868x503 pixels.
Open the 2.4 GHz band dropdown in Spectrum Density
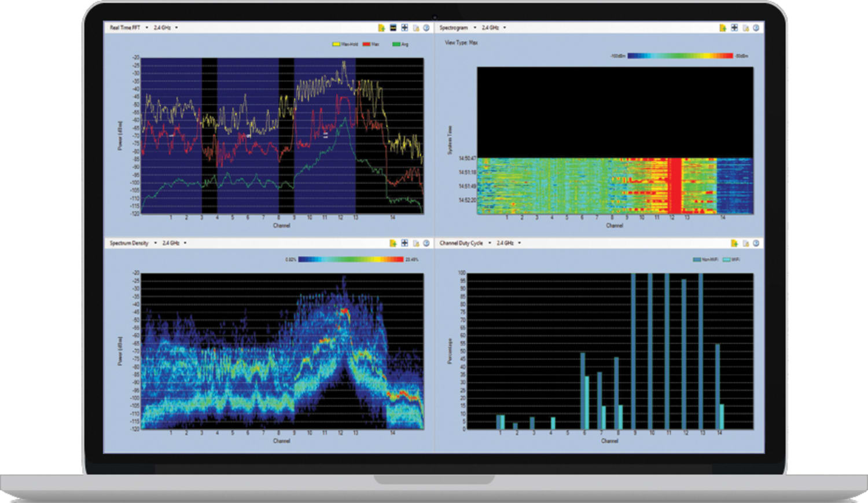pos(185,243)
